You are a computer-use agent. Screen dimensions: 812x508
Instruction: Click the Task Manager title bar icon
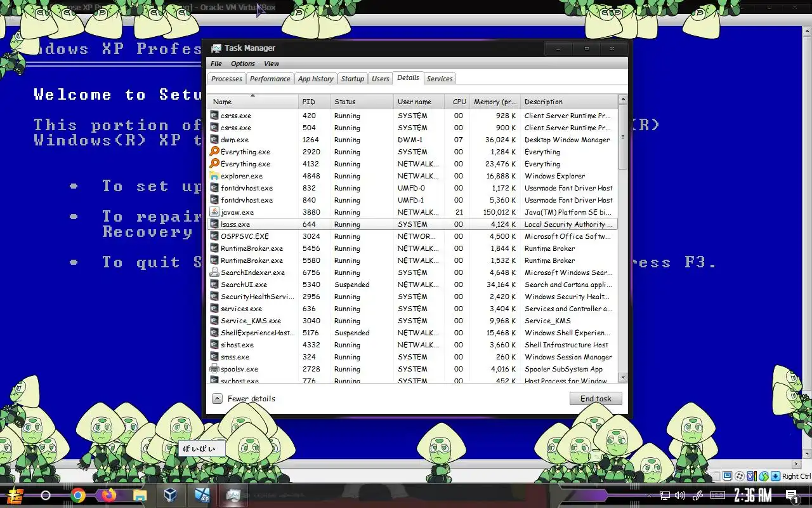(x=216, y=48)
